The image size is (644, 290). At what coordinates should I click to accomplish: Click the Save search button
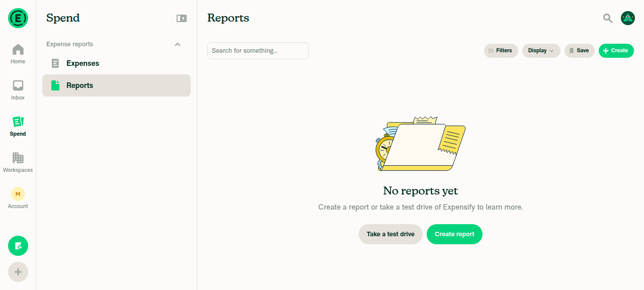(580, 51)
